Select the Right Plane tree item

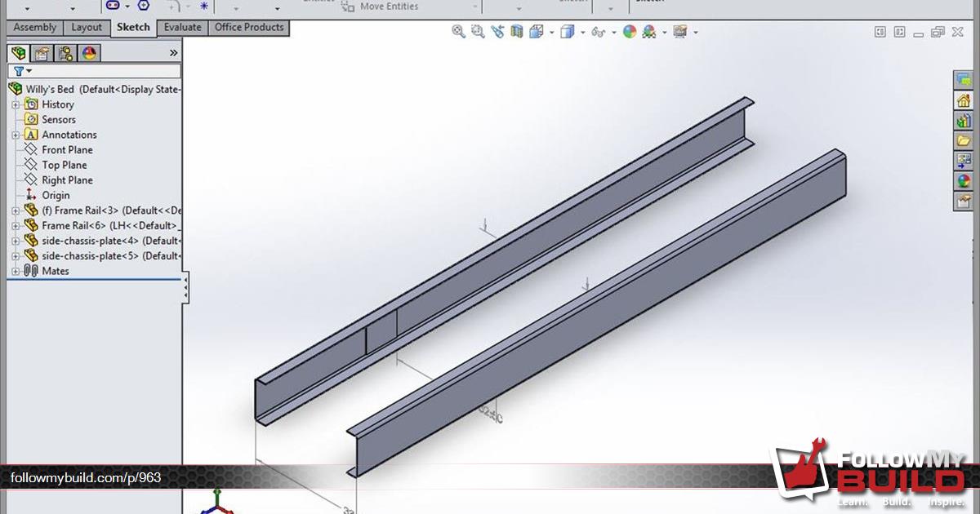coord(67,180)
